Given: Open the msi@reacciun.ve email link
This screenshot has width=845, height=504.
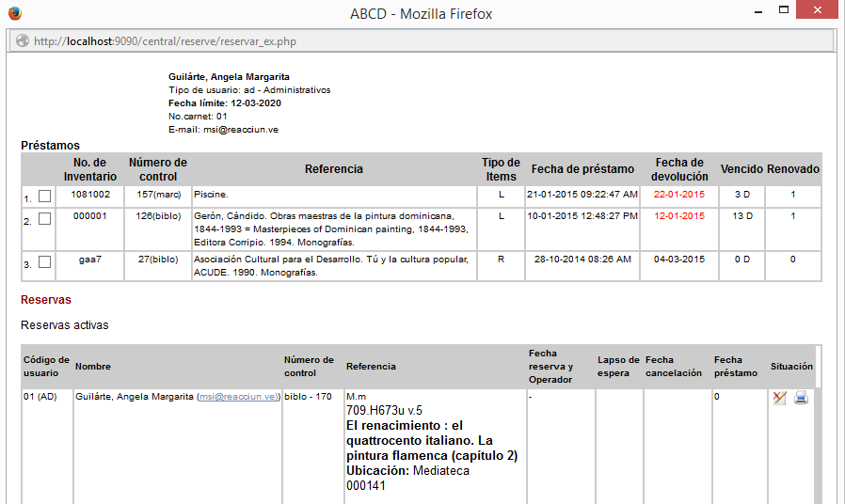Looking at the screenshot, I should tap(238, 397).
